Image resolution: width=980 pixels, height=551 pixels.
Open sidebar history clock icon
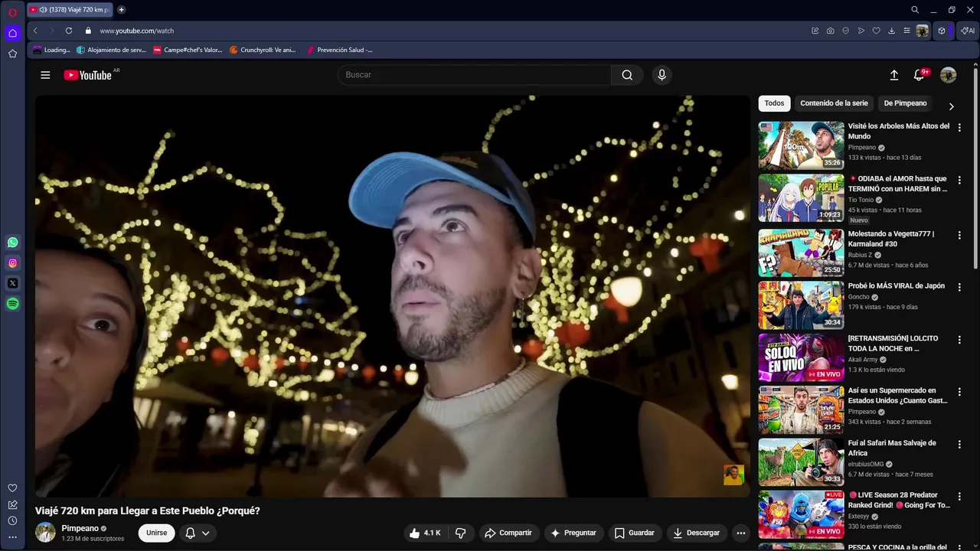[12, 520]
